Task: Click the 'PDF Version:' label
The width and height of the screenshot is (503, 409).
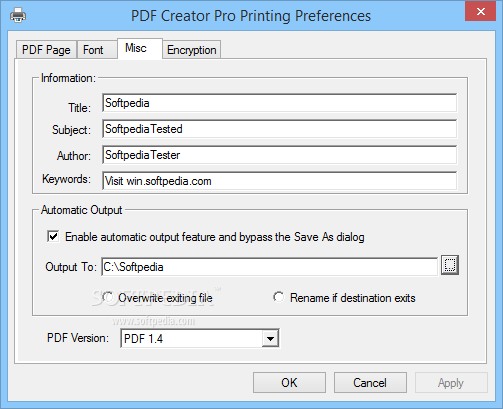Action: click(x=78, y=338)
